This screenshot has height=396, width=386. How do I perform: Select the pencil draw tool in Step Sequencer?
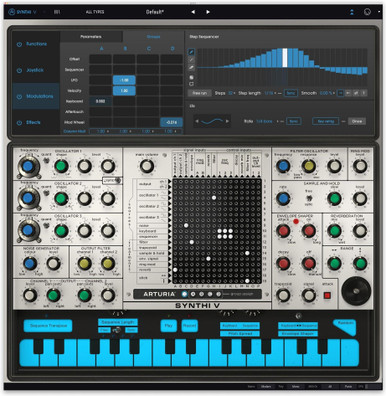tap(191, 52)
